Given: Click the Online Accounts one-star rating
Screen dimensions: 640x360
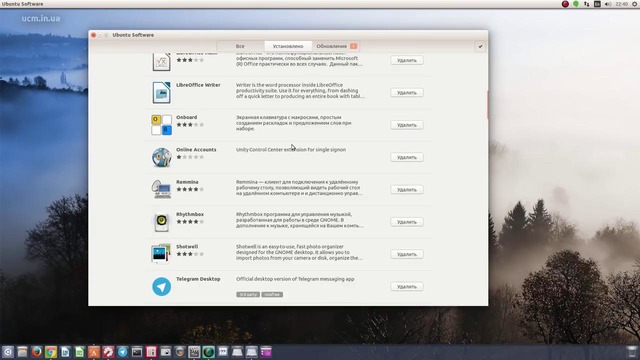Looking at the screenshot, I should pos(190,157).
